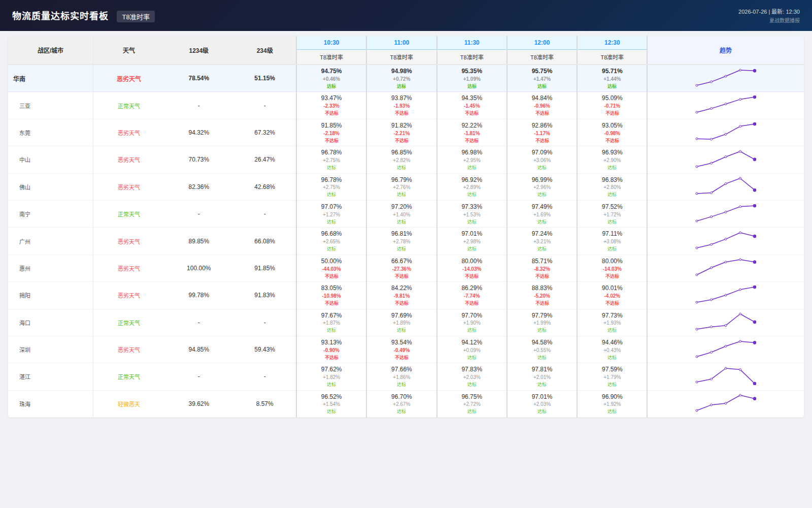Click 惠州 1234级 value 100.00%
812x508 pixels.
(198, 268)
